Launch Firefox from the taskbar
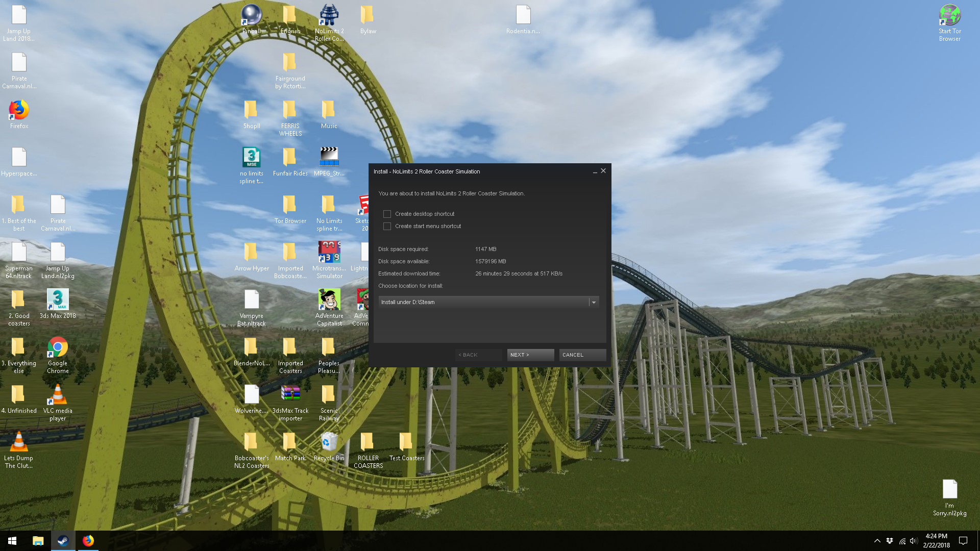 pos(88,541)
